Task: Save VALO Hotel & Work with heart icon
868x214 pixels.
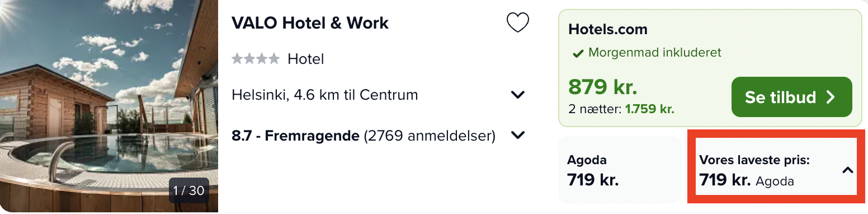Action: tap(517, 23)
